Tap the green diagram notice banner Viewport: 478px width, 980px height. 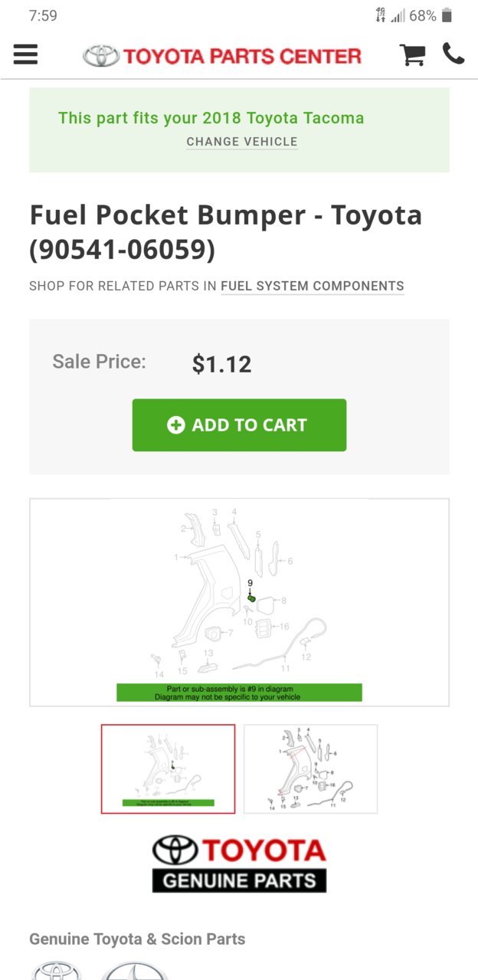click(239, 693)
